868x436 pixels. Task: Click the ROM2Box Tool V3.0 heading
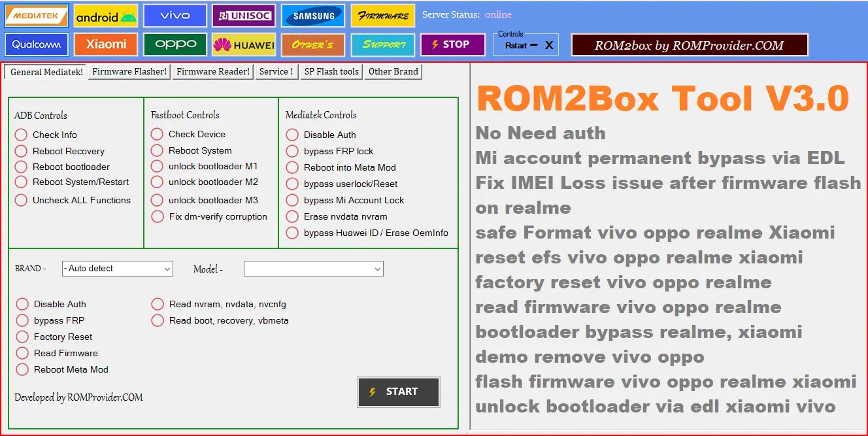663,99
